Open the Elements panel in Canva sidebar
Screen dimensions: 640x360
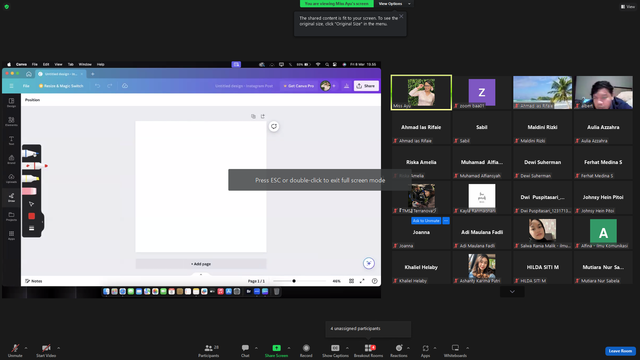click(11, 121)
